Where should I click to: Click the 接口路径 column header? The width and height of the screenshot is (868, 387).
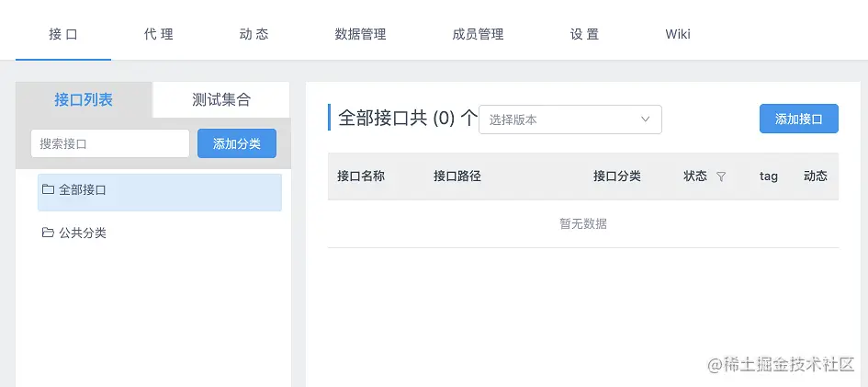[457, 176]
